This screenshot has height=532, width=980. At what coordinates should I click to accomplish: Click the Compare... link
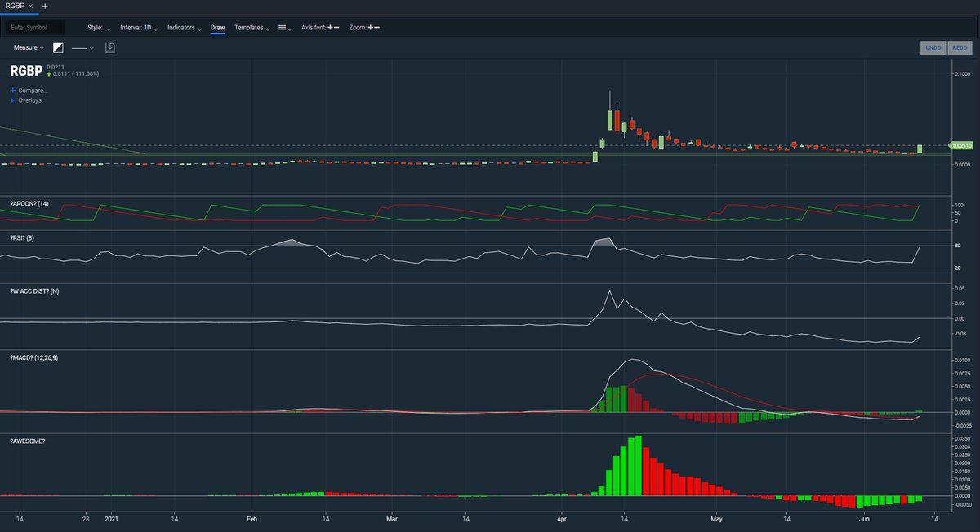click(29, 91)
